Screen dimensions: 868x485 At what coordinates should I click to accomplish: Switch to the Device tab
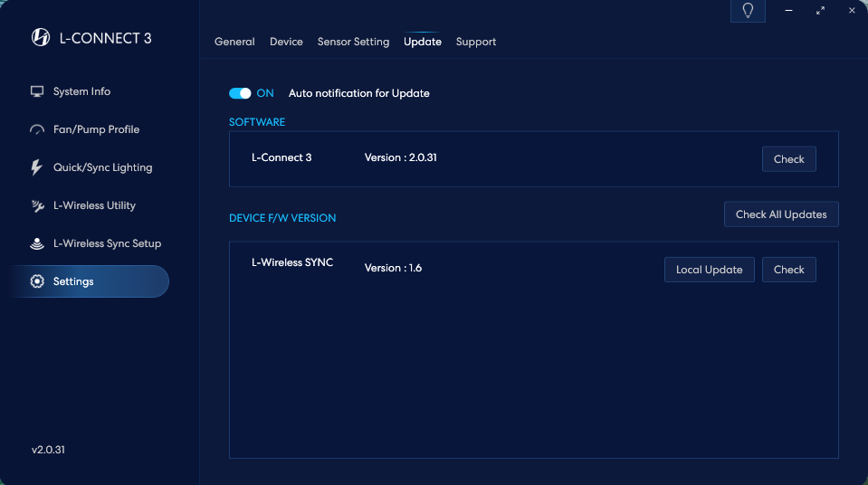(x=286, y=42)
